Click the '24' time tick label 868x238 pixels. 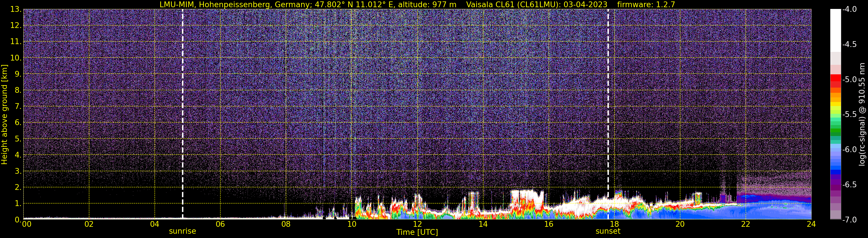point(811,224)
